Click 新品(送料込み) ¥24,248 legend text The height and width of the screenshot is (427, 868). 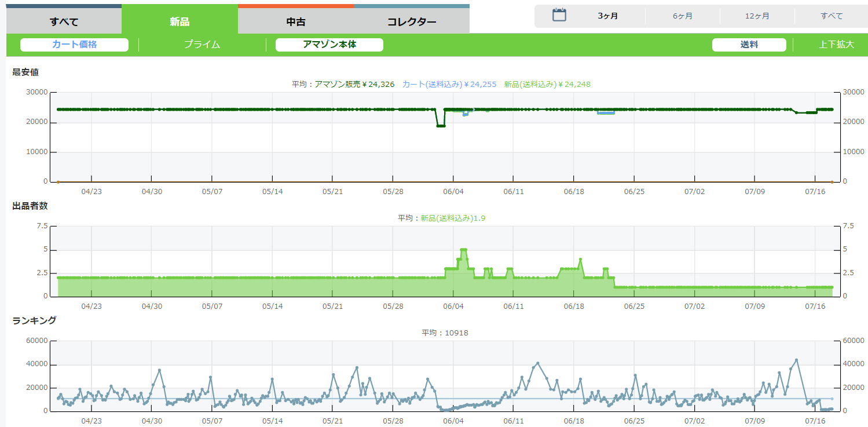point(547,85)
